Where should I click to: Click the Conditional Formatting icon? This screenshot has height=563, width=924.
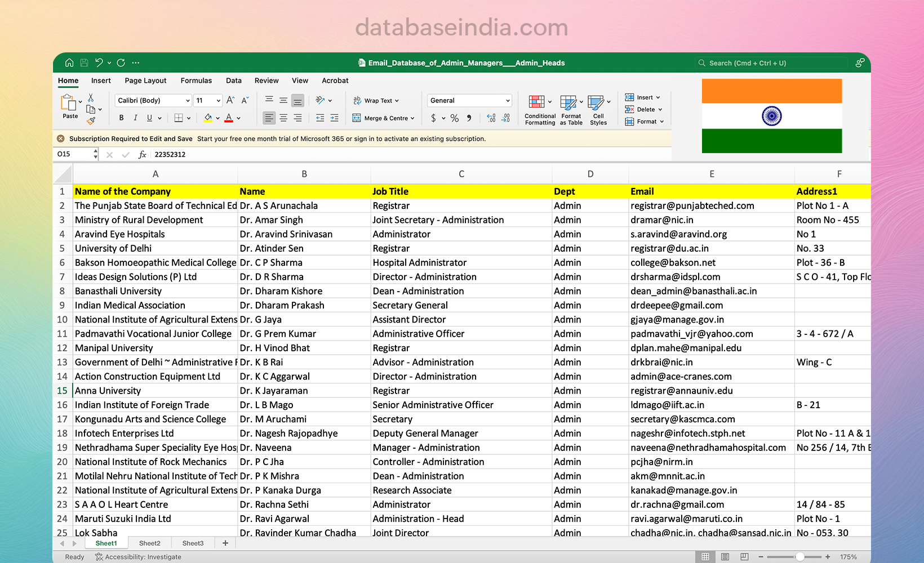[536, 102]
